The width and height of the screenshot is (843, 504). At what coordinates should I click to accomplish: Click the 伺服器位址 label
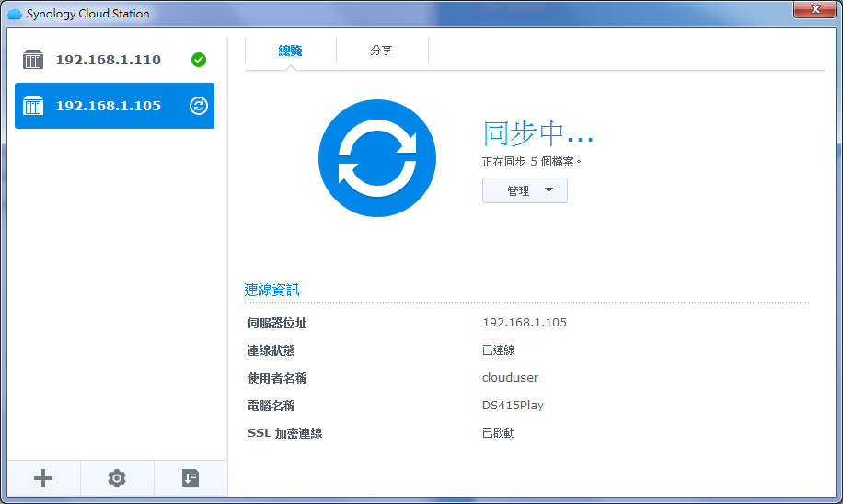(277, 323)
